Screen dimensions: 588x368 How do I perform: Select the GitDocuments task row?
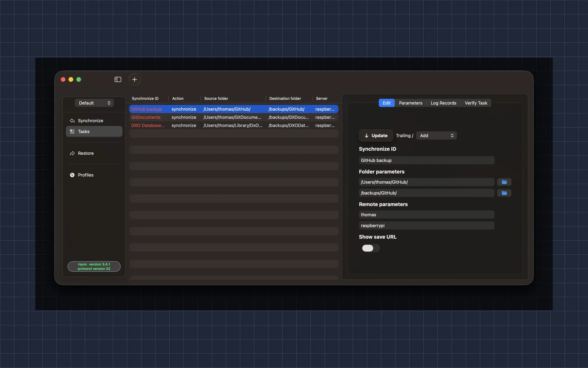point(234,117)
